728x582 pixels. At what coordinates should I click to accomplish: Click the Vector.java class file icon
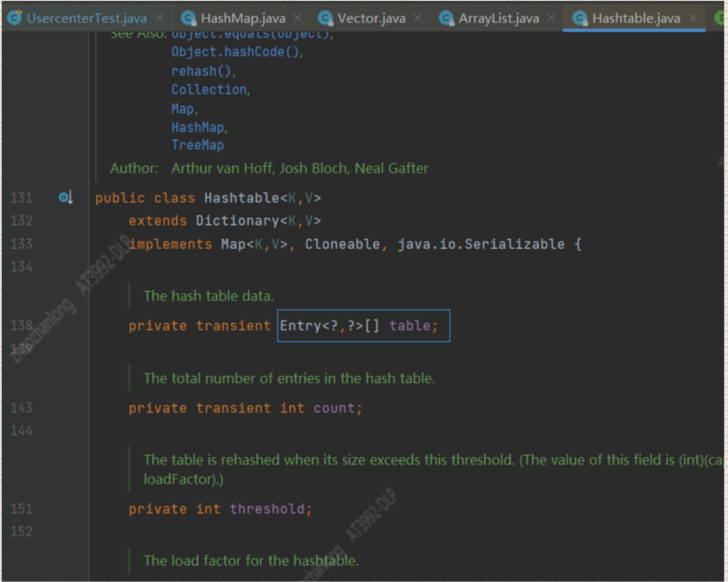pos(325,18)
